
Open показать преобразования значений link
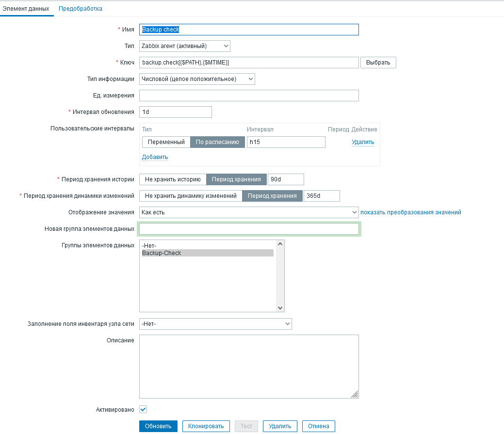click(x=411, y=212)
